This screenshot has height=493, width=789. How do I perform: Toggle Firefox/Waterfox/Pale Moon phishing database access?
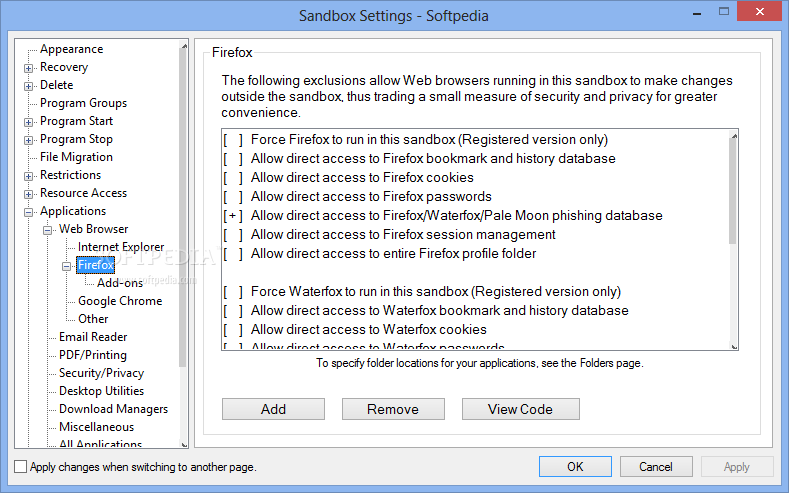point(233,216)
